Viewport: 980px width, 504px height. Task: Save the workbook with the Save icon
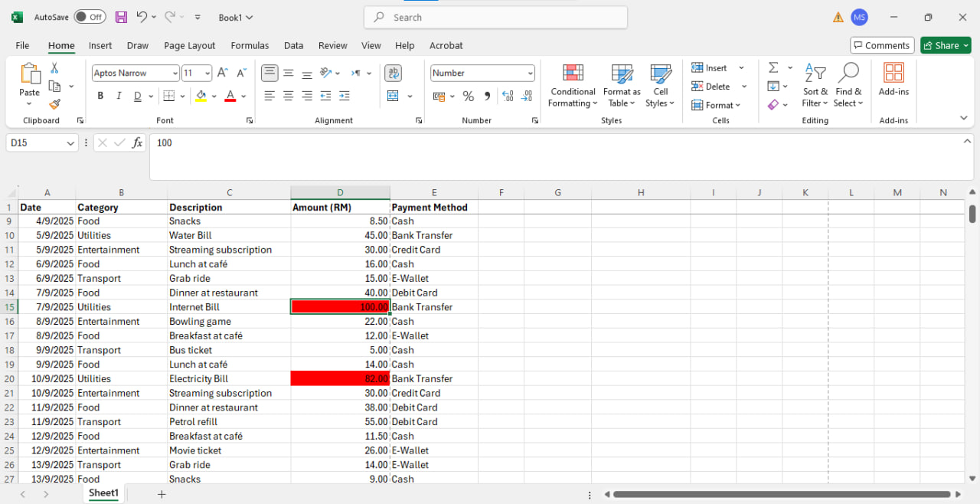pos(121,17)
